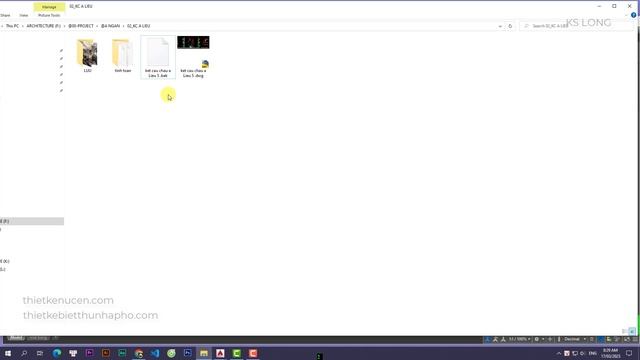Switch to large icons view
Screen dimensions: 640x360
point(632,331)
